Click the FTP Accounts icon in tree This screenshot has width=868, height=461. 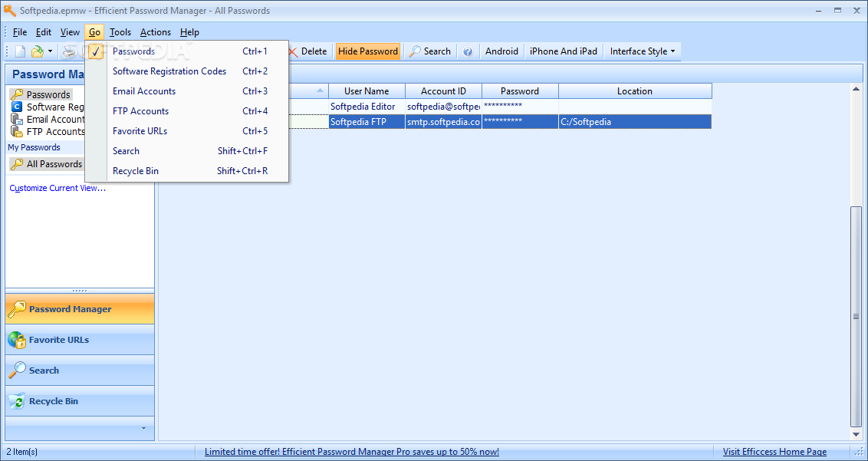pyautogui.click(x=17, y=131)
